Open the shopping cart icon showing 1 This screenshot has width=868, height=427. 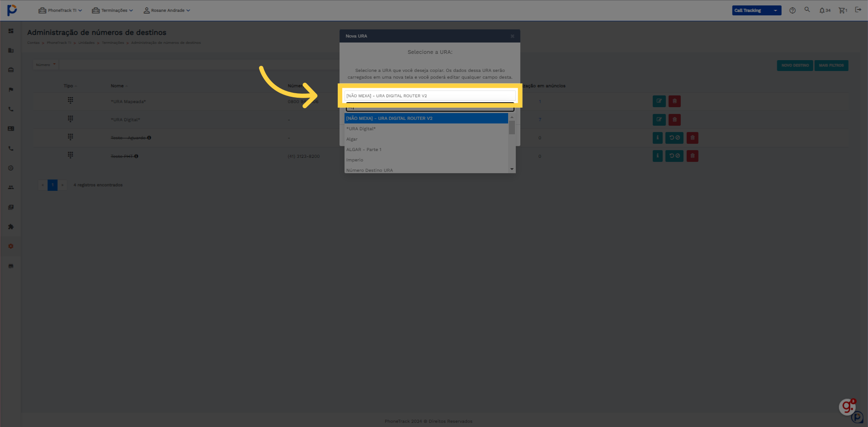[x=843, y=10]
